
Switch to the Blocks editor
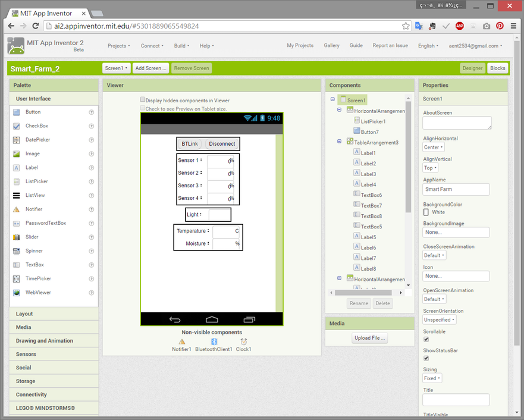pos(498,68)
